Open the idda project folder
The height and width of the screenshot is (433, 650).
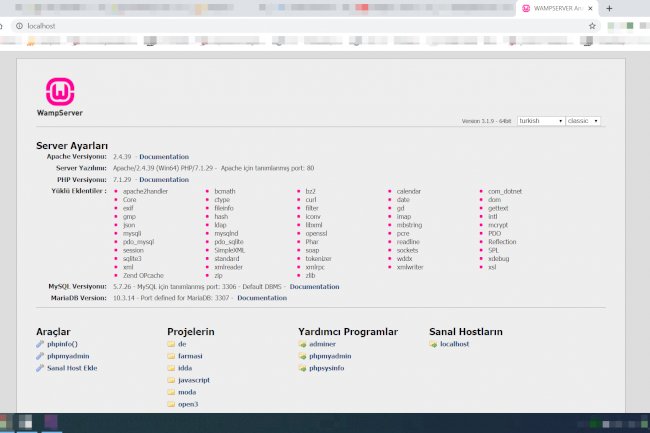185,368
